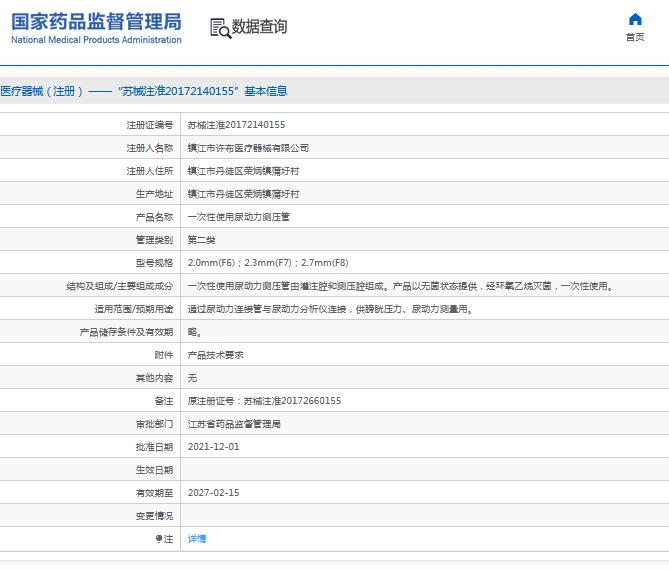Click the 结构及组成/主要组成成分 label
The image size is (669, 570).
[120, 286]
